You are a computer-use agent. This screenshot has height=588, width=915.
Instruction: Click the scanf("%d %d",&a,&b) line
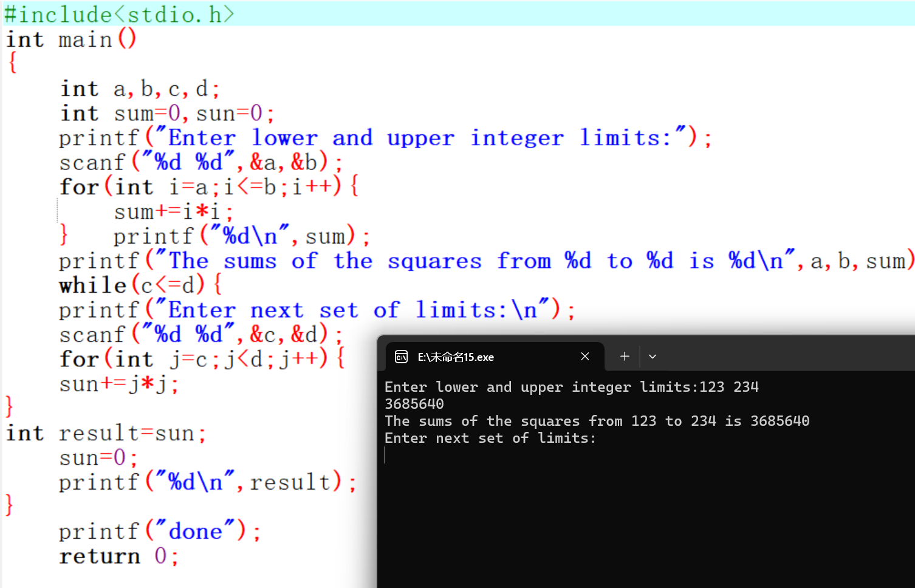(x=201, y=162)
